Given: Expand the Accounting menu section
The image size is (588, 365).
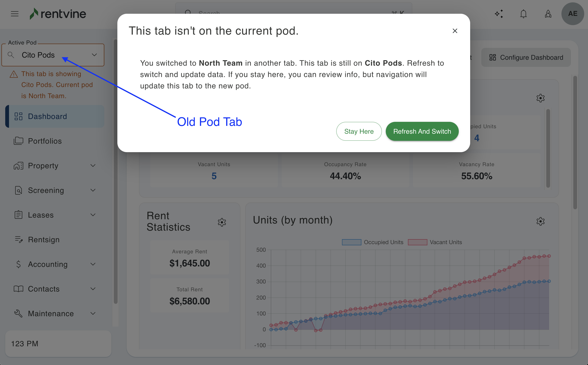Looking at the screenshot, I should (x=55, y=264).
